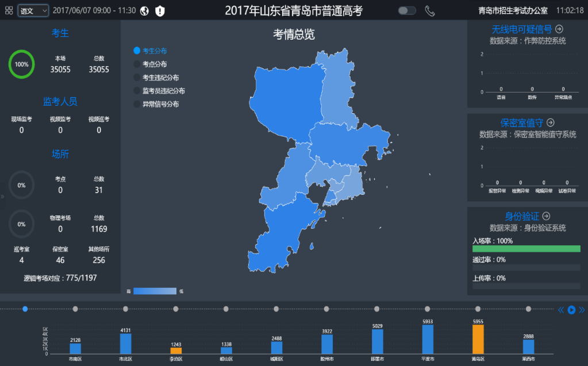Open the grid menu icon in top-left

(9, 10)
